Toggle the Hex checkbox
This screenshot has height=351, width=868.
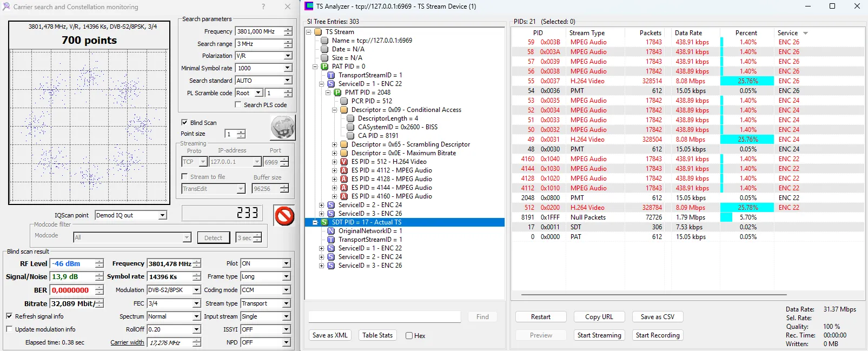coord(409,336)
